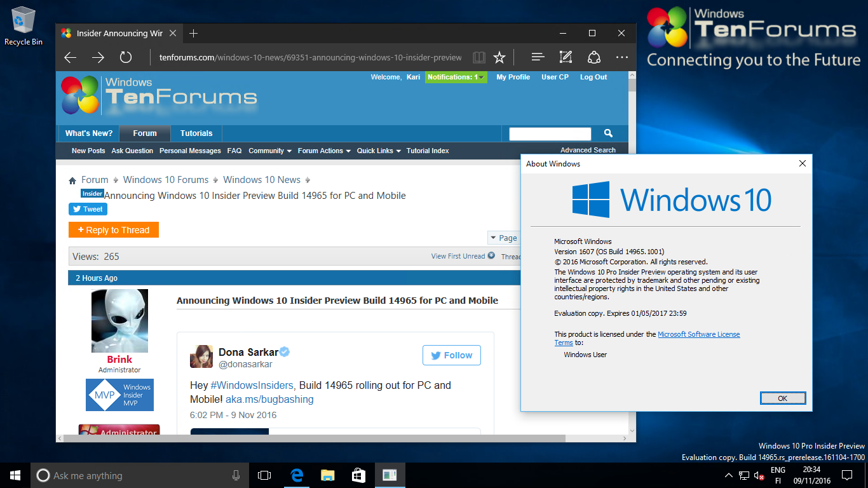This screenshot has width=868, height=488.
Task: Open the Action Center icon
Action: [847, 475]
